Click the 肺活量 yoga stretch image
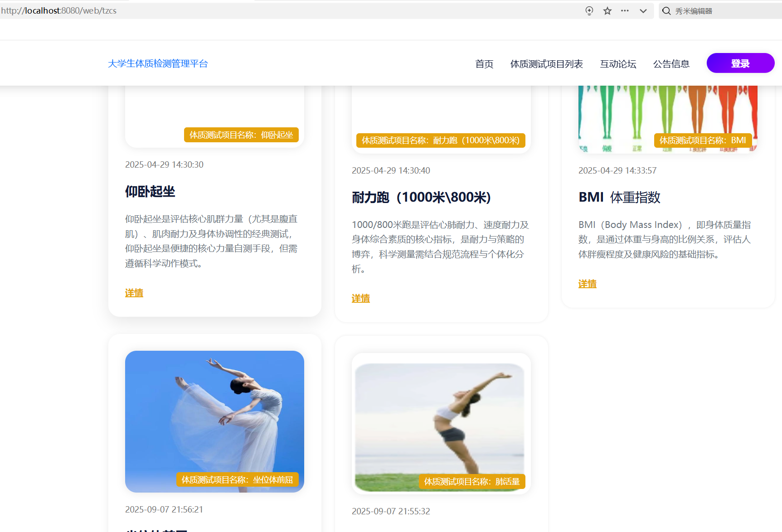 [441, 421]
